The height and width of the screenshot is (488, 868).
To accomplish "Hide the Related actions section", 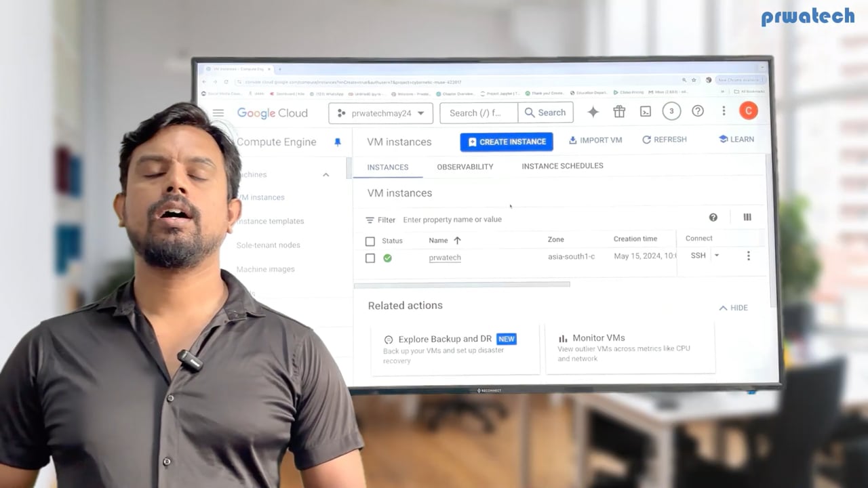I will (x=733, y=308).
